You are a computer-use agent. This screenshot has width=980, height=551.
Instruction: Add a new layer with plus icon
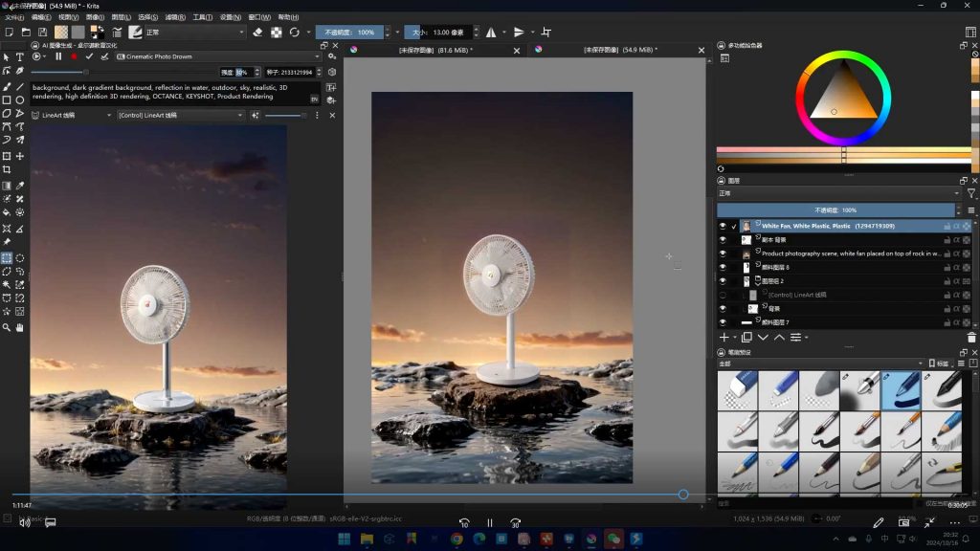[x=724, y=338]
